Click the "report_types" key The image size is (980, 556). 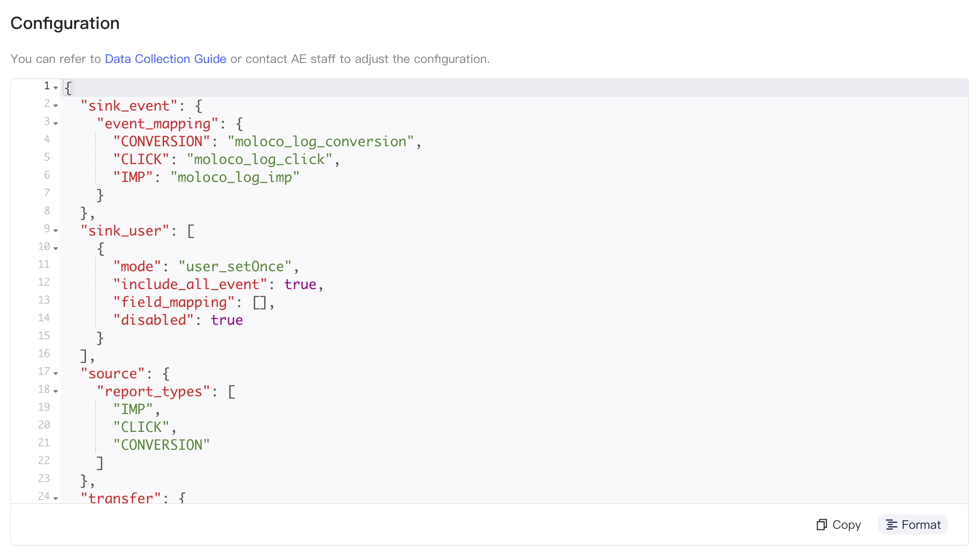click(153, 391)
